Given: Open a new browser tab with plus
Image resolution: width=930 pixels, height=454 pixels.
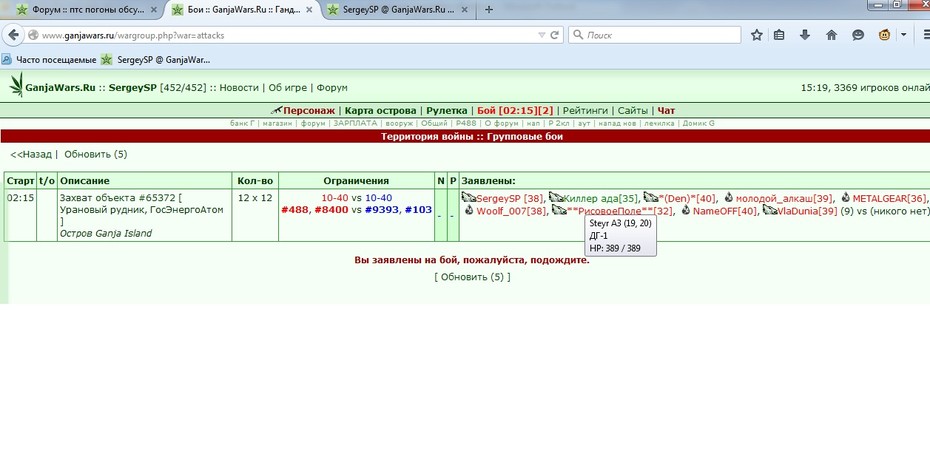Looking at the screenshot, I should pos(489,9).
